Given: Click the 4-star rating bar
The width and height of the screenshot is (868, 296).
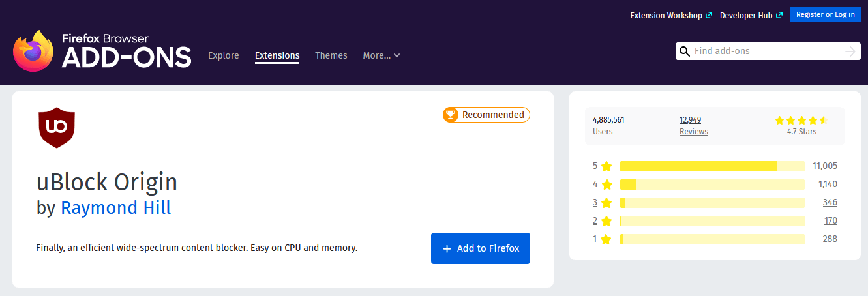Looking at the screenshot, I should pos(712,185).
